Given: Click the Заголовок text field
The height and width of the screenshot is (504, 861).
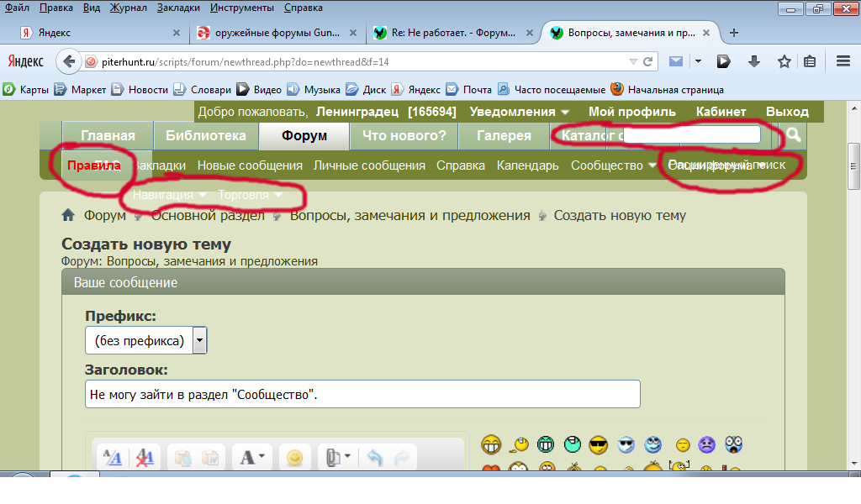Looking at the screenshot, I should click(362, 394).
